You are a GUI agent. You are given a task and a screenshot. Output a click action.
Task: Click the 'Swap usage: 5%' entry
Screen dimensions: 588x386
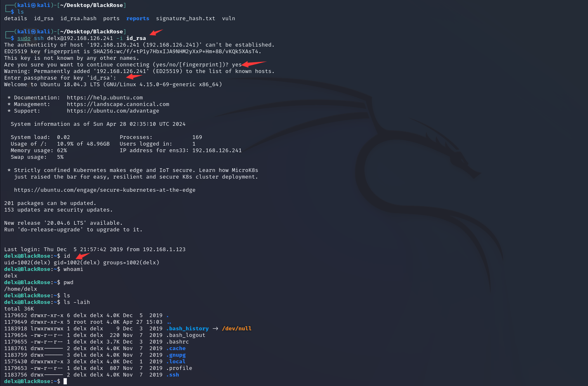pos(37,157)
